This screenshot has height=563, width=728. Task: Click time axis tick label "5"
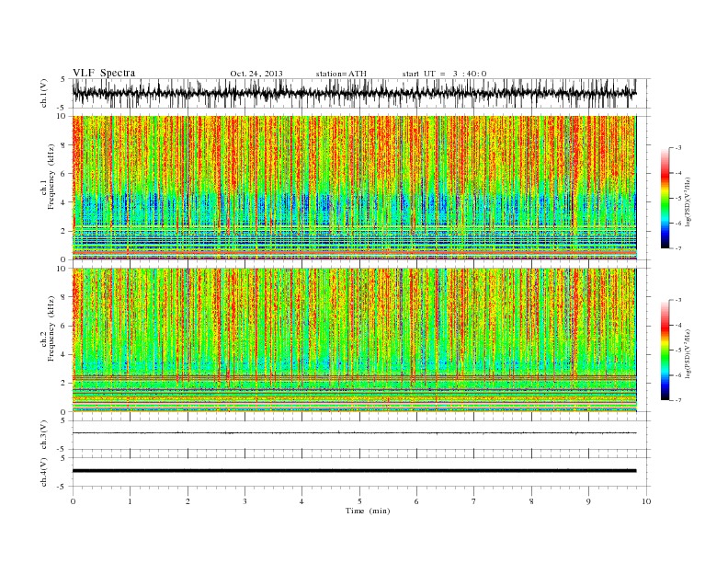[359, 501]
